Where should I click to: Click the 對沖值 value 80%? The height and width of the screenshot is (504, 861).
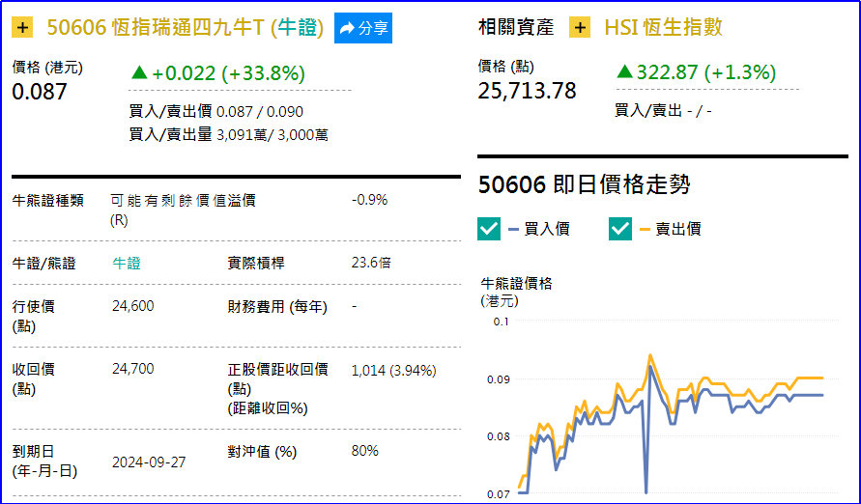coord(365,451)
